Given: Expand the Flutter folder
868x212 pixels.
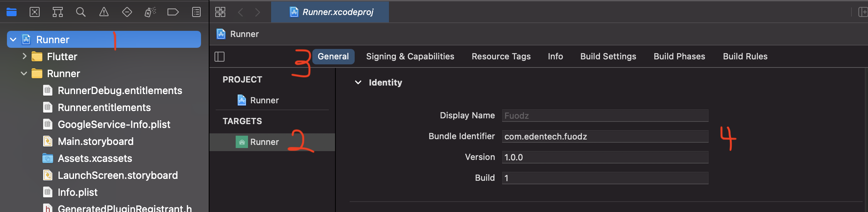Looking at the screenshot, I should click(24, 56).
